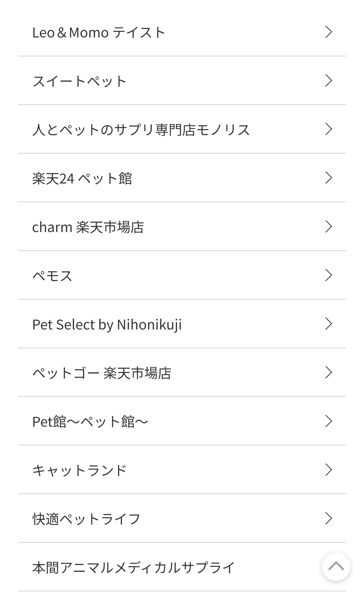Choose 楽天24 ペット館 from the list
This screenshot has height=593, width=364.
click(x=82, y=178)
